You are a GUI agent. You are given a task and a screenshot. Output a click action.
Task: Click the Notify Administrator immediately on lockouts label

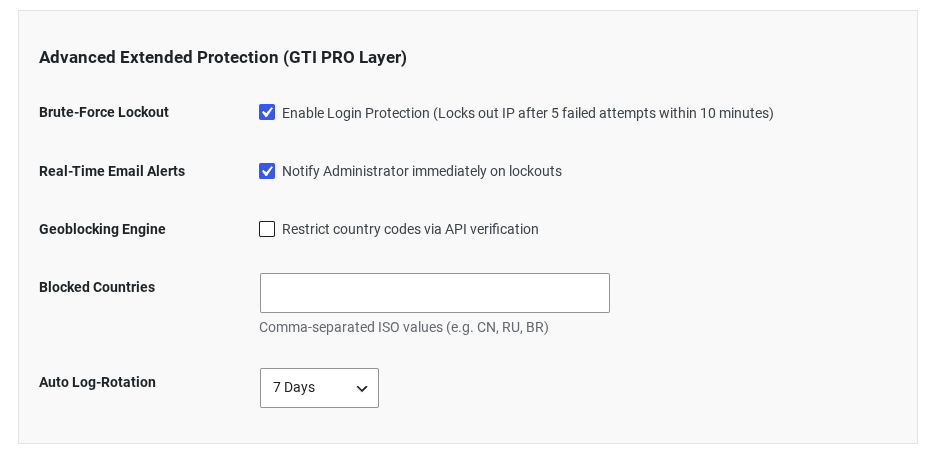[x=422, y=171]
